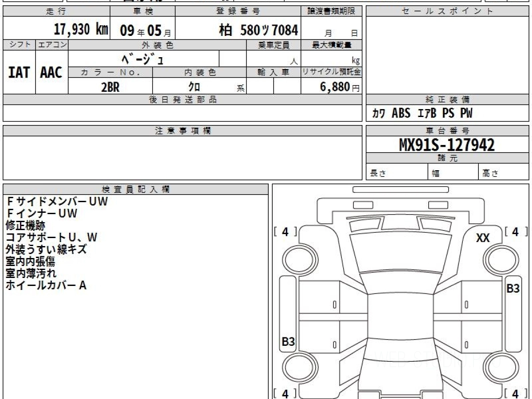Click the top-right [4] tire rating

[x=515, y=231]
